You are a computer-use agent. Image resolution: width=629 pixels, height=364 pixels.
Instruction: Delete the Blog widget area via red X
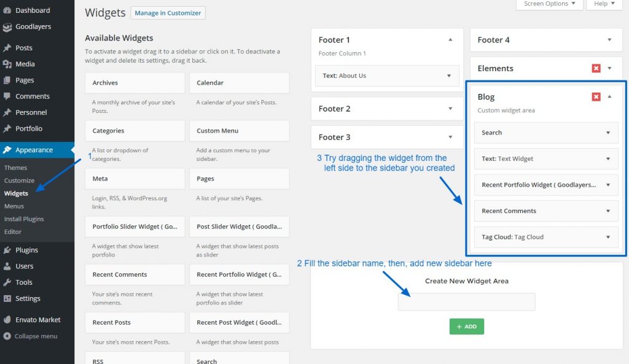(595, 96)
